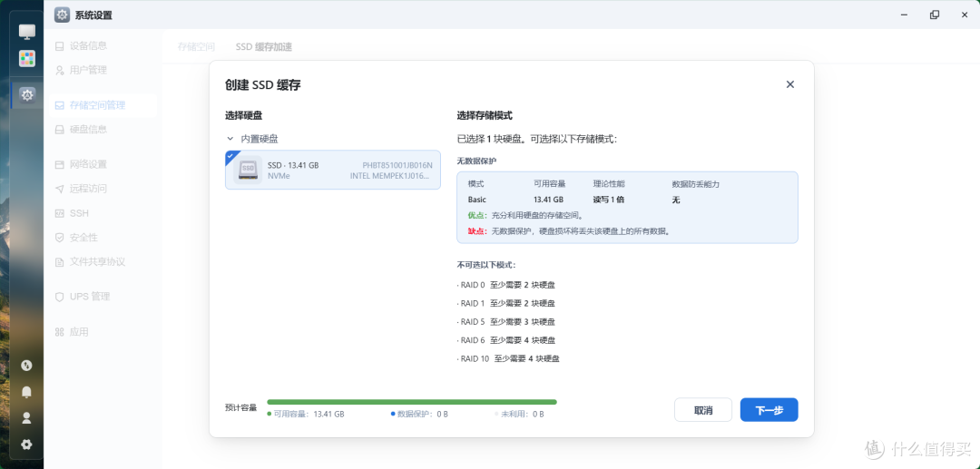Click the 用户管理 sidebar icon
Screen dimensions: 980x469
tap(59, 71)
